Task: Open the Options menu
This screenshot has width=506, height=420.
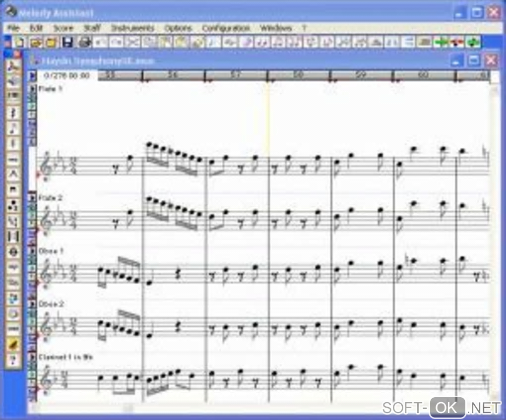Action: (x=178, y=28)
